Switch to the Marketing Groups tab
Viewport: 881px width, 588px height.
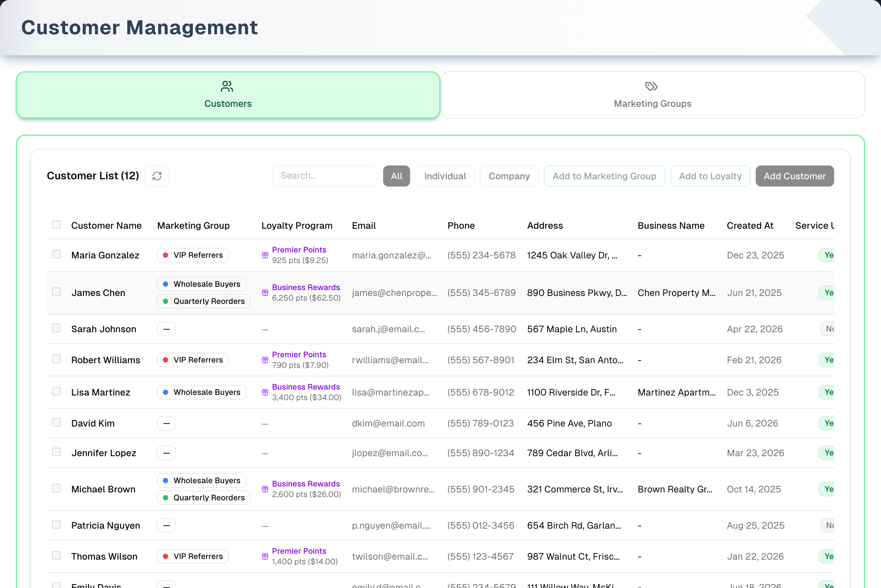(x=653, y=95)
